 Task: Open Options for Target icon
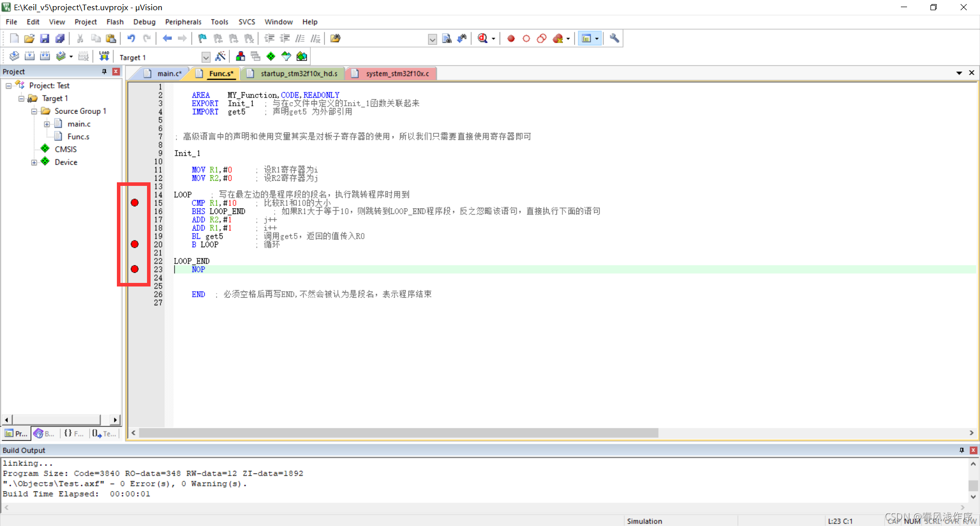pyautogui.click(x=220, y=56)
